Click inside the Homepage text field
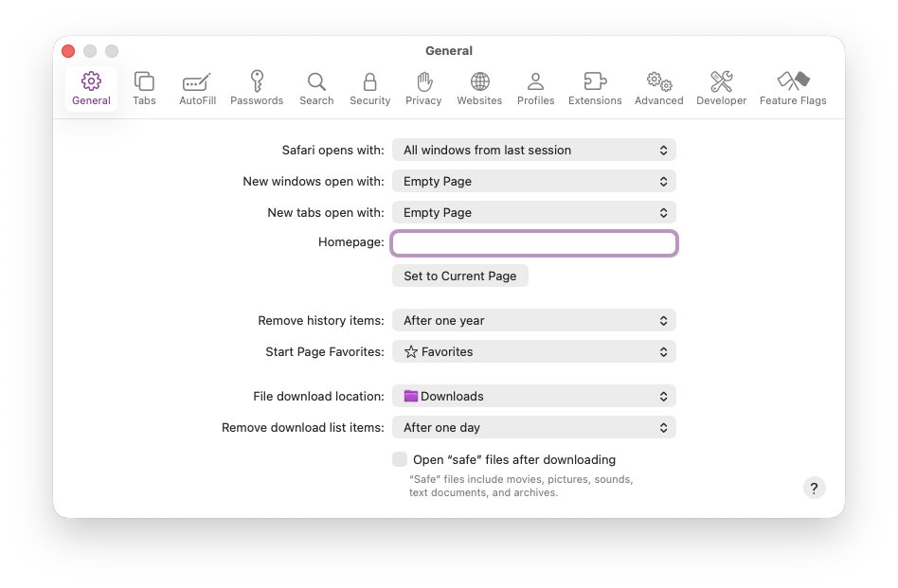This screenshot has height=588, width=898. [533, 242]
